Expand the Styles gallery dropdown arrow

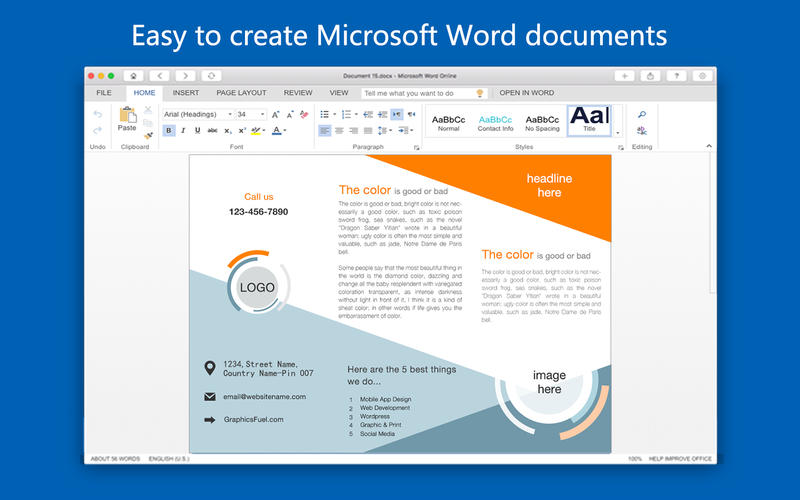pyautogui.click(x=618, y=133)
